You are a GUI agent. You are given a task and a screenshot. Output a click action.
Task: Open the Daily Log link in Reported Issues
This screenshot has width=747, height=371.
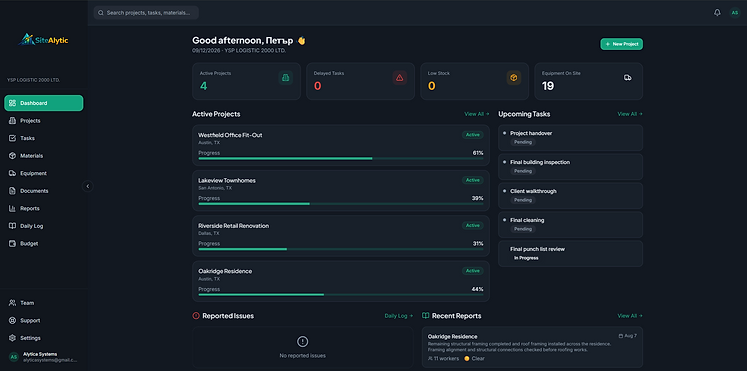[399, 316]
